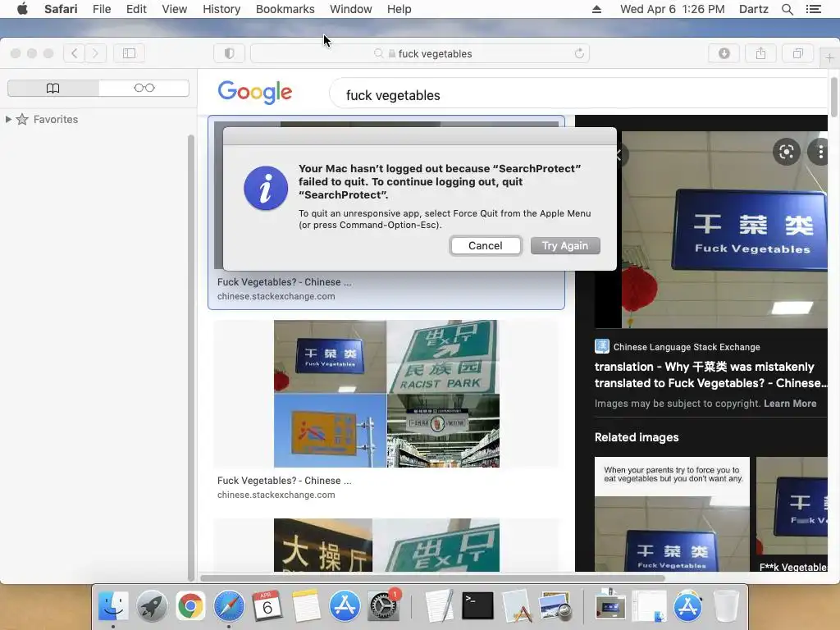The width and height of the screenshot is (840, 630).
Task: Search image with the Lens icon
Action: pos(787,152)
